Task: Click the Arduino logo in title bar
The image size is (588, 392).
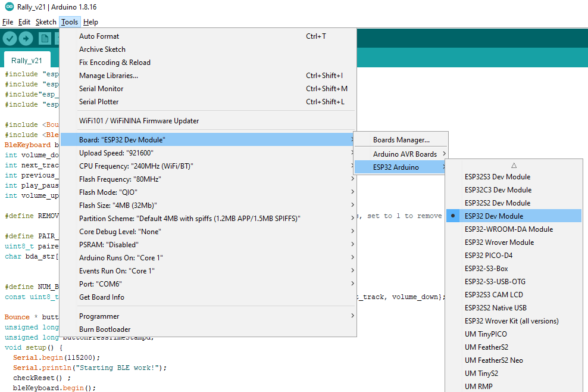Action: [x=10, y=7]
